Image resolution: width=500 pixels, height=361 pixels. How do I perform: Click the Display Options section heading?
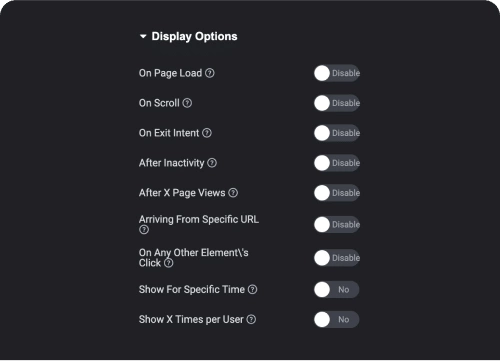[x=194, y=36]
